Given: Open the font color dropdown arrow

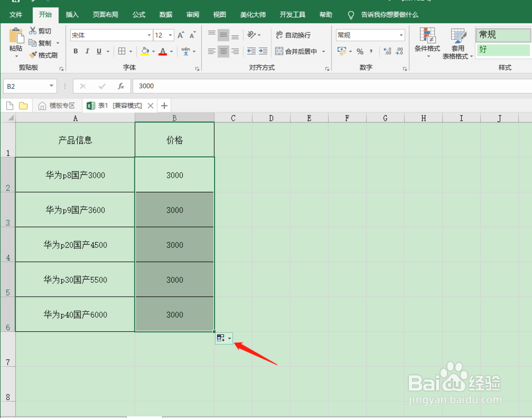Looking at the screenshot, I should tap(171, 52).
